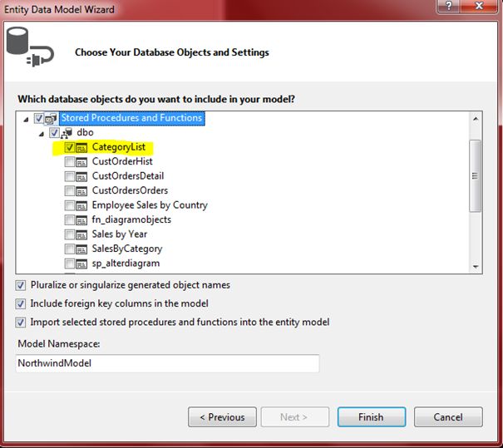The height and width of the screenshot is (448, 503).
Task: Toggle Include foreign key columns in the model
Action: tap(21, 303)
